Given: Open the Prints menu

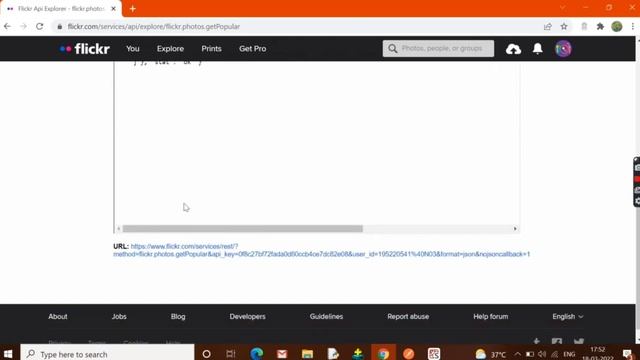Looking at the screenshot, I should click(x=211, y=49).
